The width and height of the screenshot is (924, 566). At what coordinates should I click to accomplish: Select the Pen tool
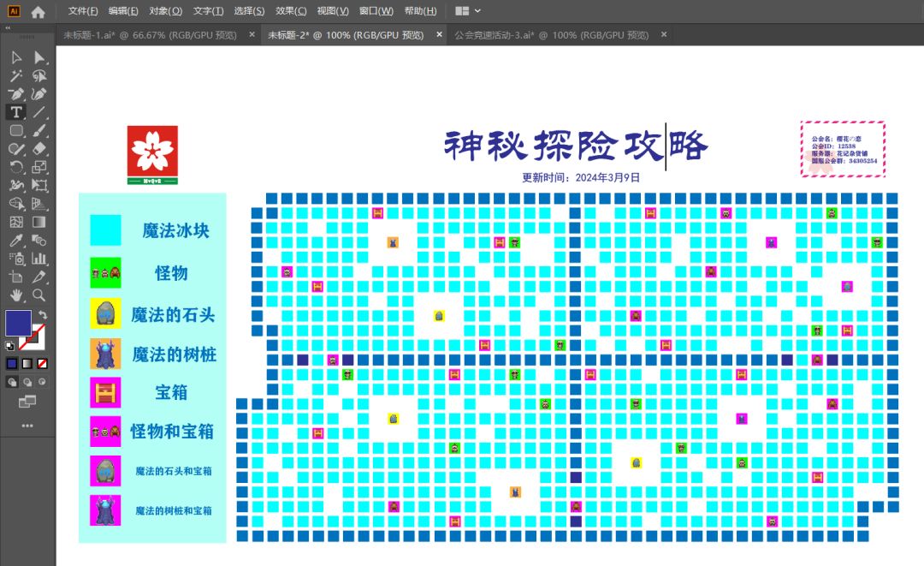tap(16, 93)
